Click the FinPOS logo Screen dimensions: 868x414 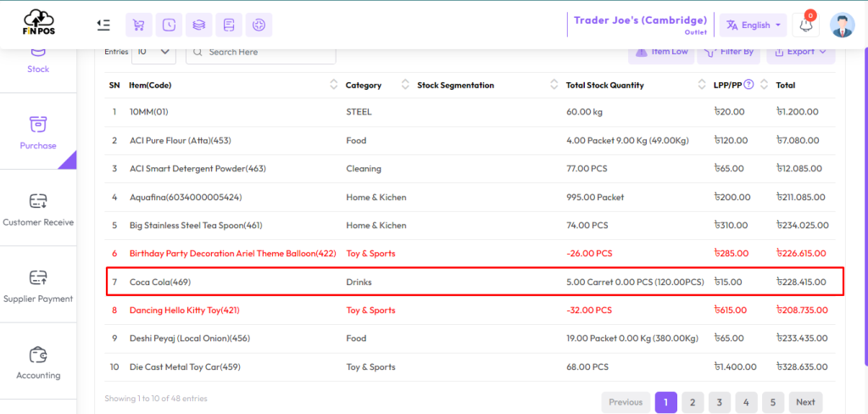coord(39,22)
